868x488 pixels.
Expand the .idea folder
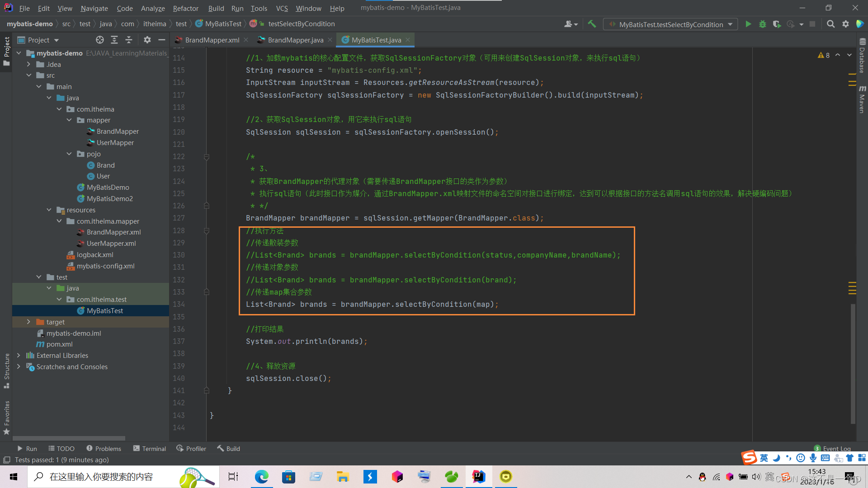tap(29, 65)
